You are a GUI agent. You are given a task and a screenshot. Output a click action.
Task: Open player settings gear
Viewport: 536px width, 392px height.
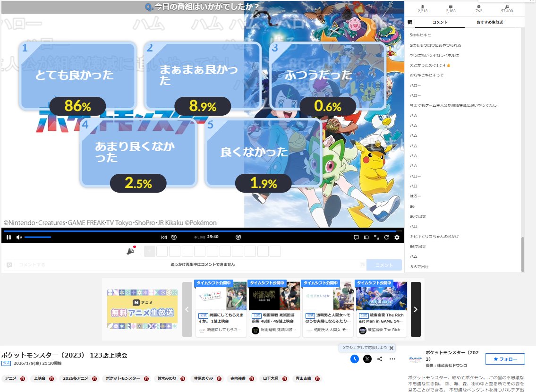pos(397,237)
